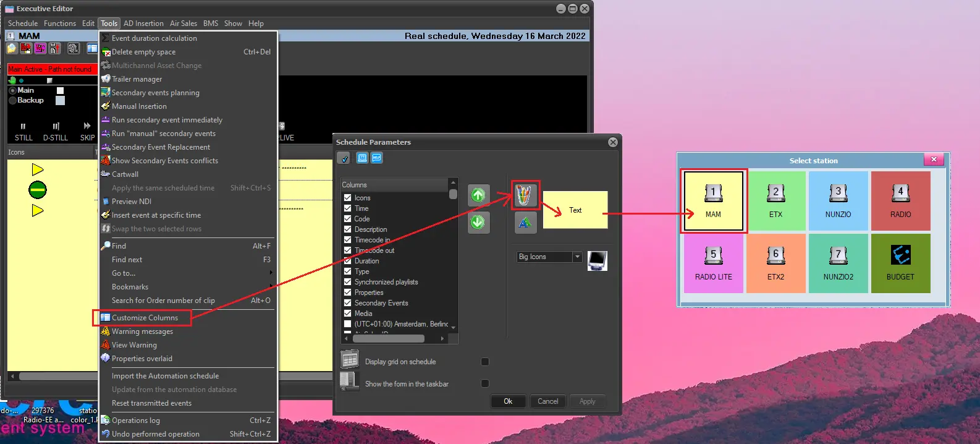The height and width of the screenshot is (444, 980).
Task: Uncheck the Timecode out column checkbox
Action: [x=348, y=250]
